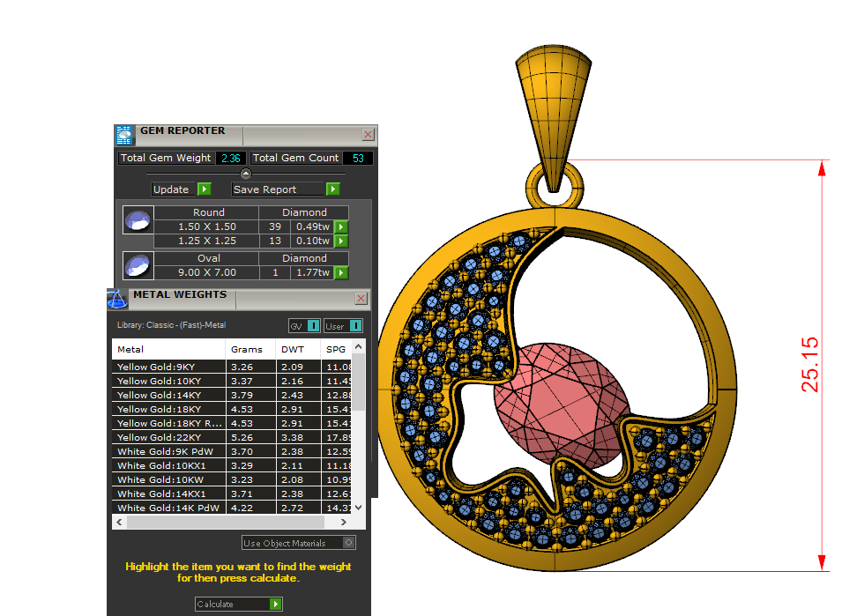
Task: Close the Metal Weights panel
Action: (x=361, y=299)
